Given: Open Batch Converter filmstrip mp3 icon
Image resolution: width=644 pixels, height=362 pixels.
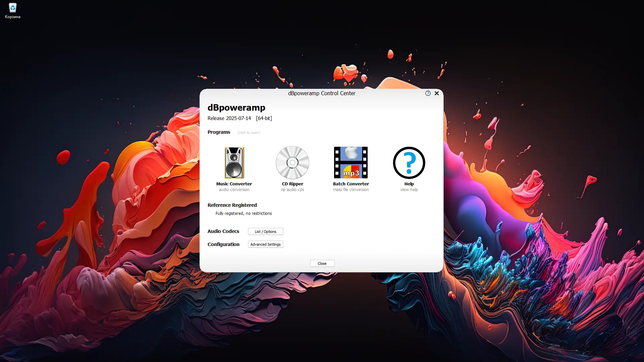Looking at the screenshot, I should [x=351, y=163].
